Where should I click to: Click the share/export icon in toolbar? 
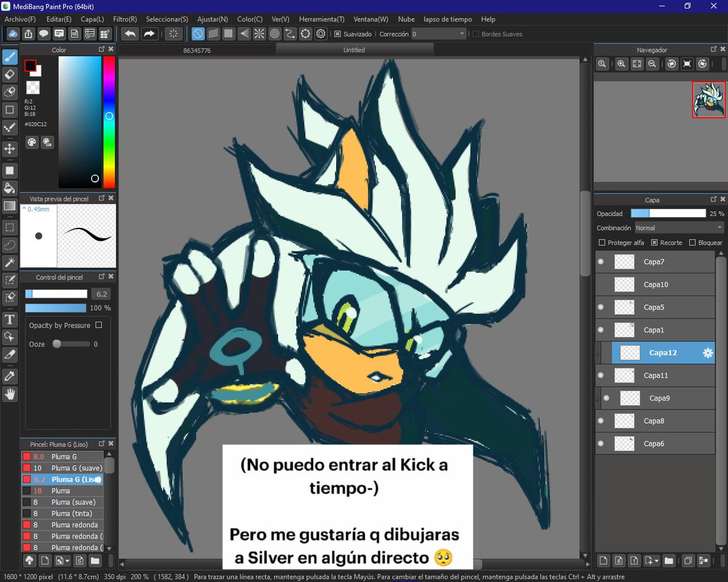point(28,34)
